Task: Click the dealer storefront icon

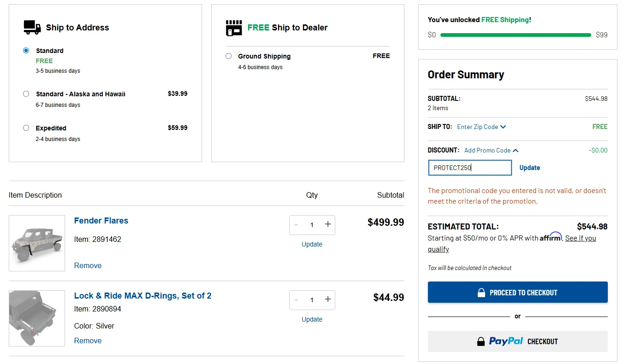Action: tap(234, 28)
